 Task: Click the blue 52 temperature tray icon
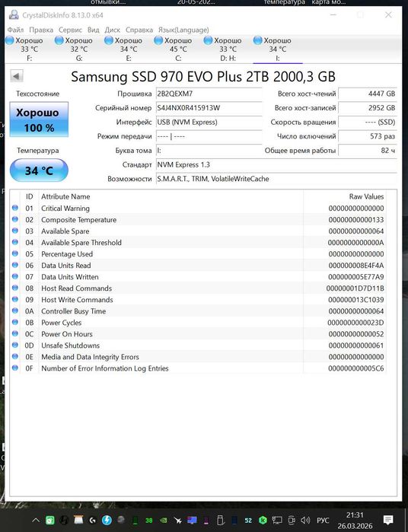pyautogui.click(x=248, y=520)
